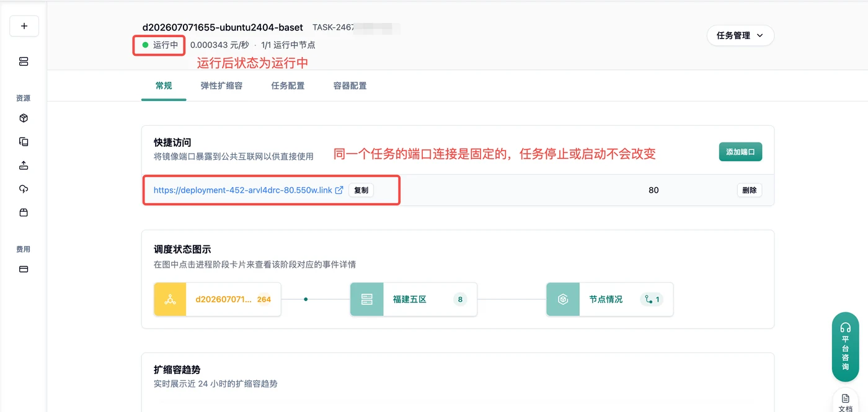The image size is (868, 412).
Task: Open the copy/duplicate resource sidebar icon
Action: [24, 142]
